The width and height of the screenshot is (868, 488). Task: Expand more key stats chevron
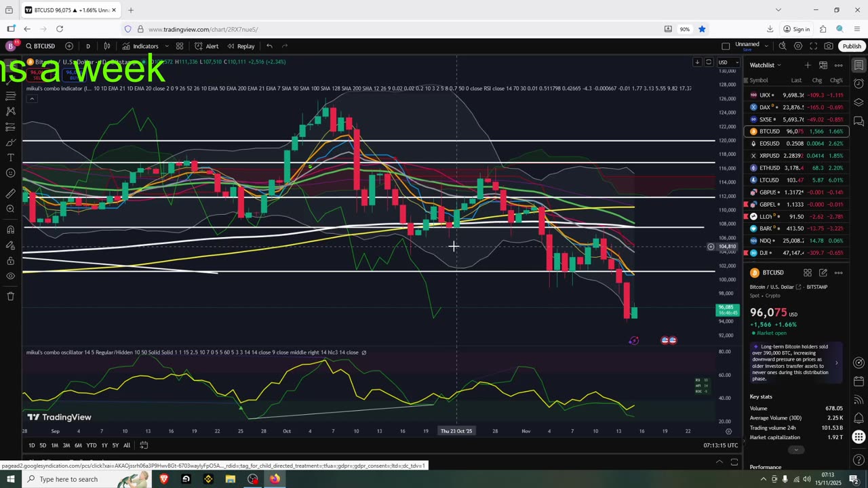[x=796, y=450]
